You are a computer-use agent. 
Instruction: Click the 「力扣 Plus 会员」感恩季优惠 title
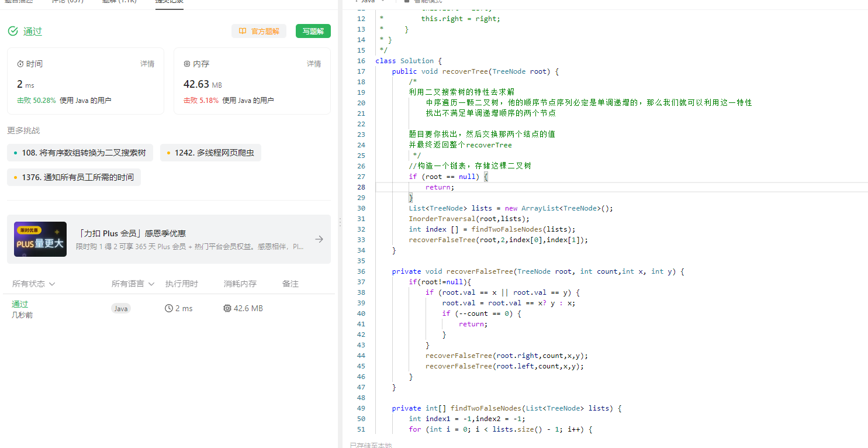point(131,233)
